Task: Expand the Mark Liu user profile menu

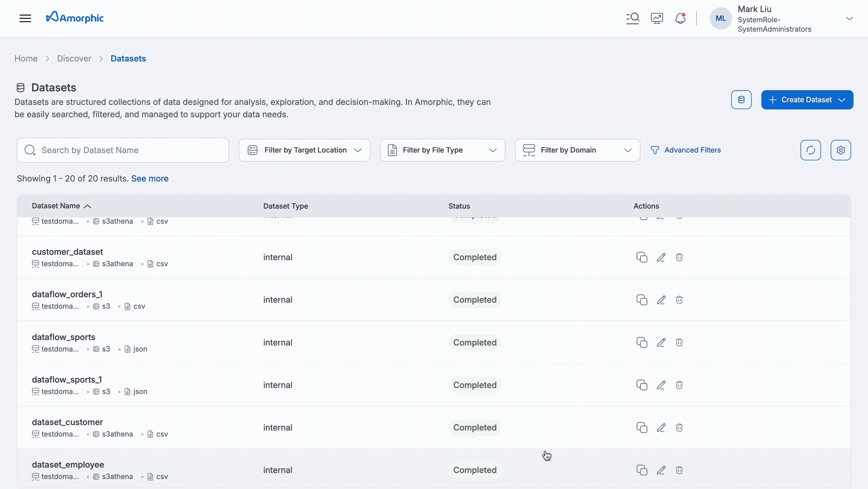Action: click(x=849, y=18)
